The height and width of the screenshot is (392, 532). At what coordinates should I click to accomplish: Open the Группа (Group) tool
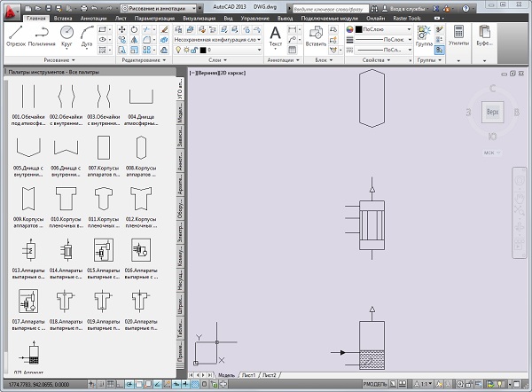426,35
